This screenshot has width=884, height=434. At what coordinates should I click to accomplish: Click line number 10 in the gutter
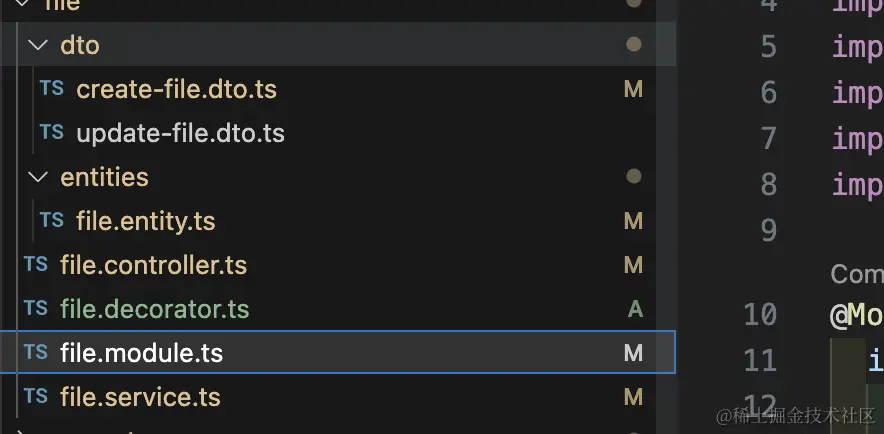pyautogui.click(x=760, y=315)
